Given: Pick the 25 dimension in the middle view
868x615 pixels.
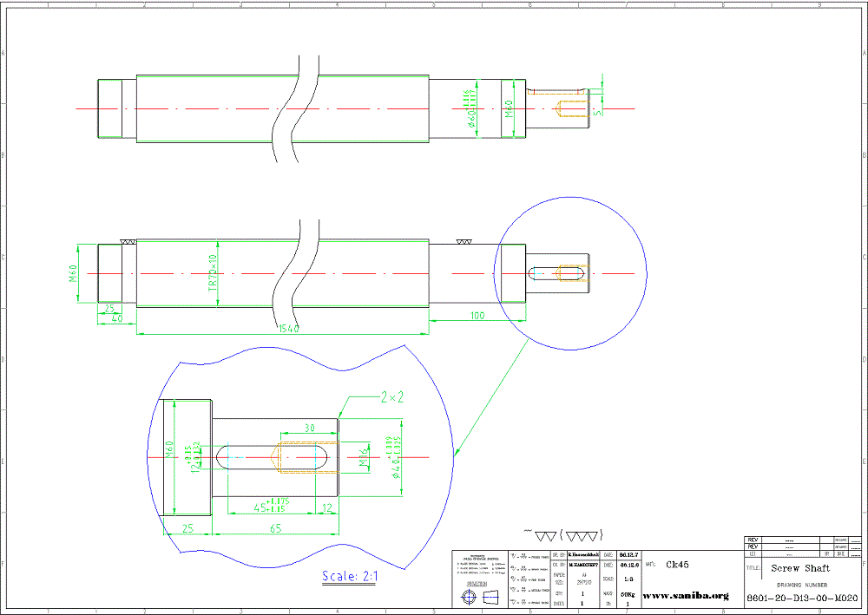Looking at the screenshot, I should tap(109, 309).
